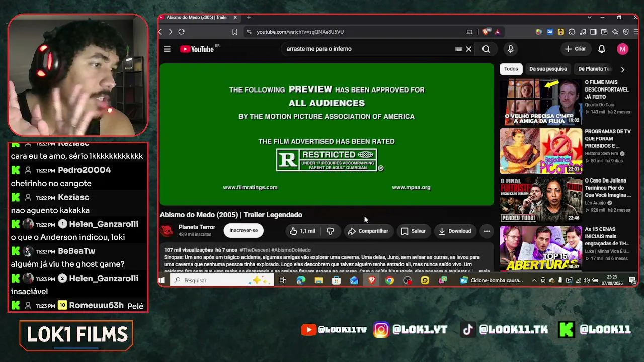
Task: Open more video actions three-dot menu
Action: coord(487,231)
